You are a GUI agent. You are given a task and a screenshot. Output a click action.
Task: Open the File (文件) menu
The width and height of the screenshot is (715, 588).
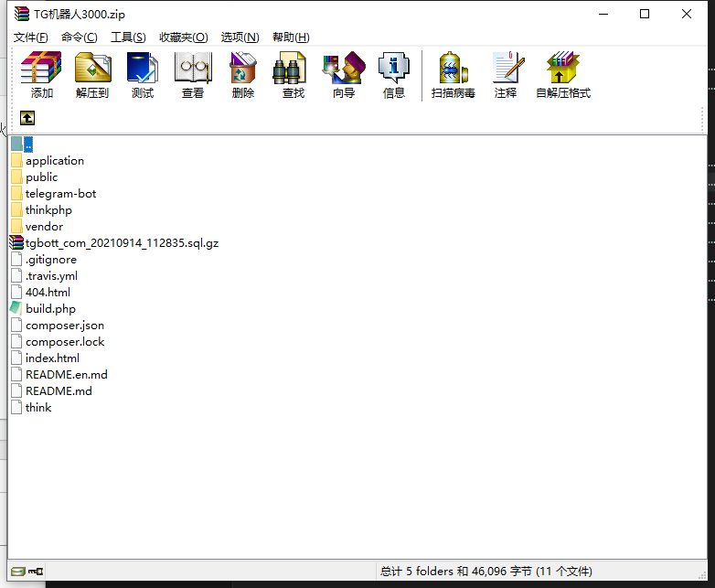tap(30, 37)
